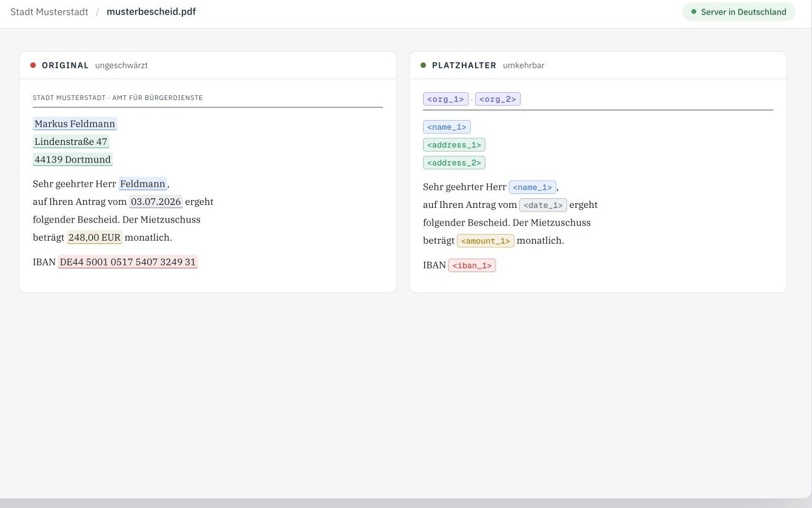Click the red ORIGINAL status dot
Screen dimensions: 812x508
coord(33,65)
